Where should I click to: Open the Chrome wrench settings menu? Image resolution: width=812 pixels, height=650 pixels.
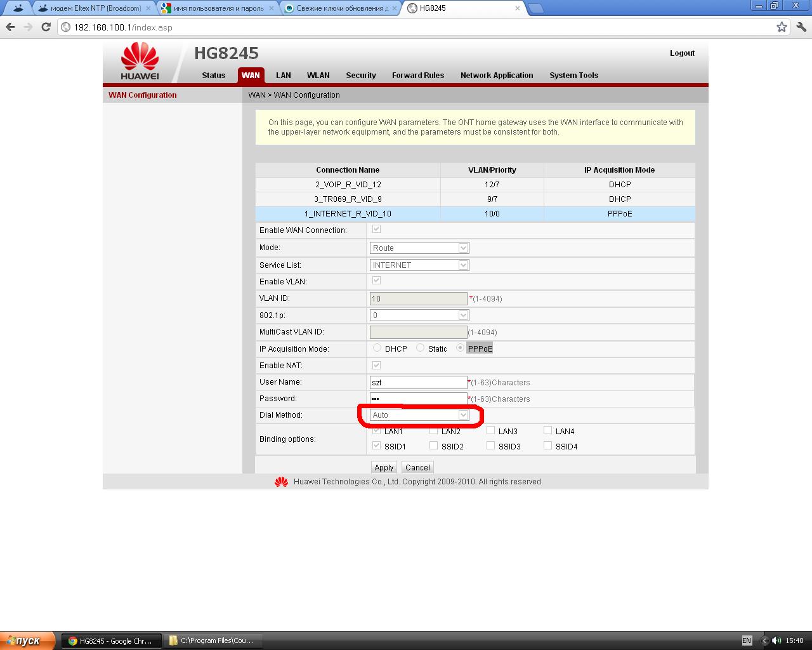pos(801,27)
